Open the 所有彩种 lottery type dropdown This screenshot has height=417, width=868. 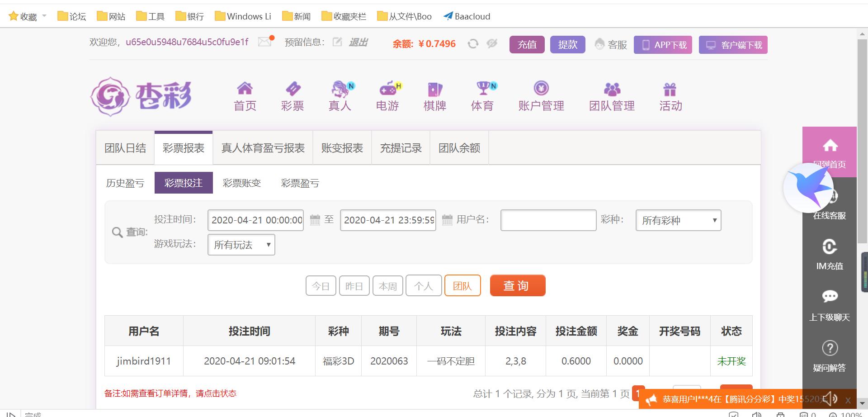[678, 220]
